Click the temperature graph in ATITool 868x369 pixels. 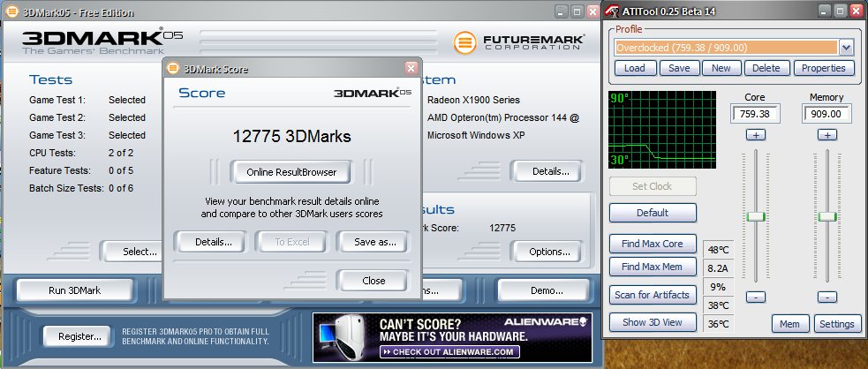pyautogui.click(x=662, y=130)
